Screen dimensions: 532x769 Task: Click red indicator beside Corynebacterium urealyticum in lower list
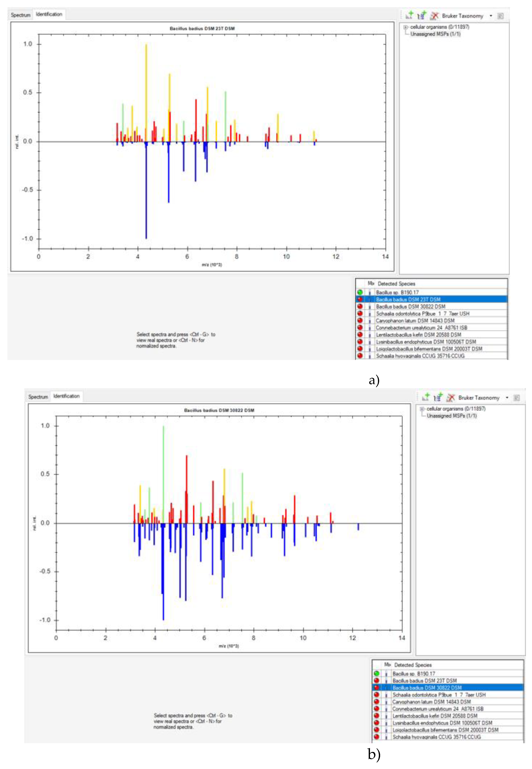(x=376, y=708)
